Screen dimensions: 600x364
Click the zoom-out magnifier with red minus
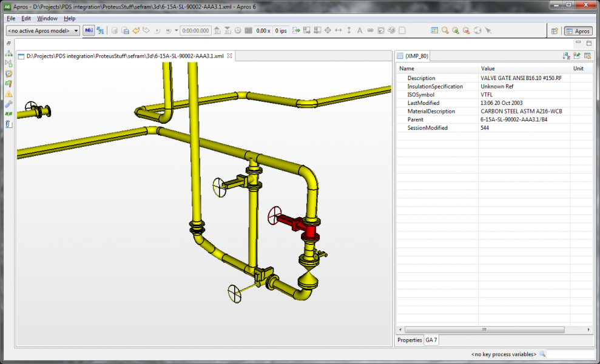pos(466,30)
